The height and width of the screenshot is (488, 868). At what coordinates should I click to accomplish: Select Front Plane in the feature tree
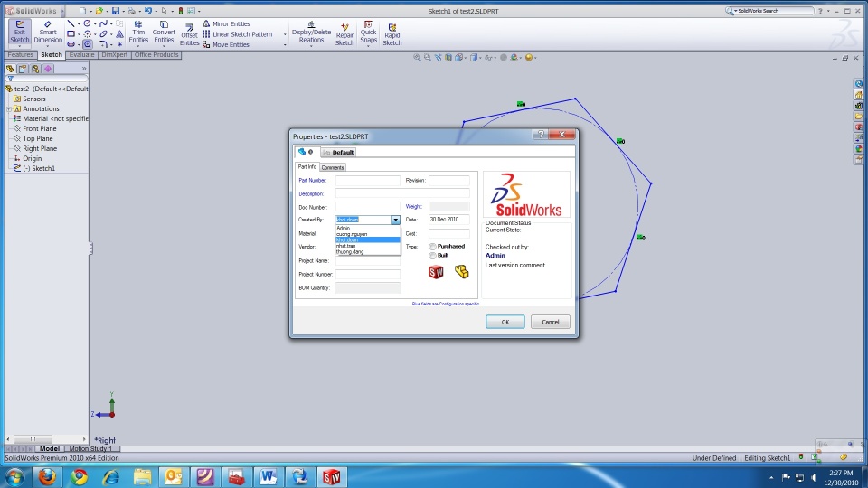pos(39,128)
